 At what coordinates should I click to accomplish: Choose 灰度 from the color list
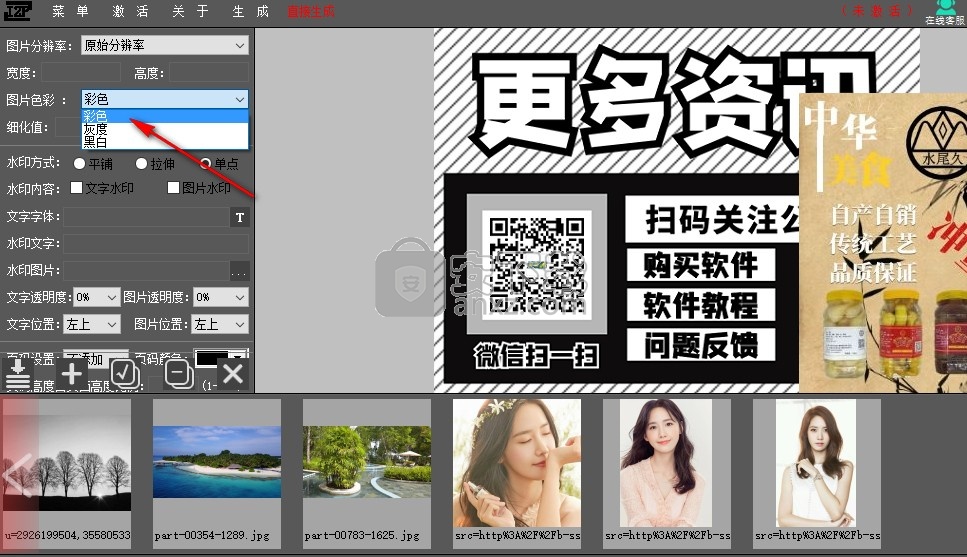pos(165,129)
